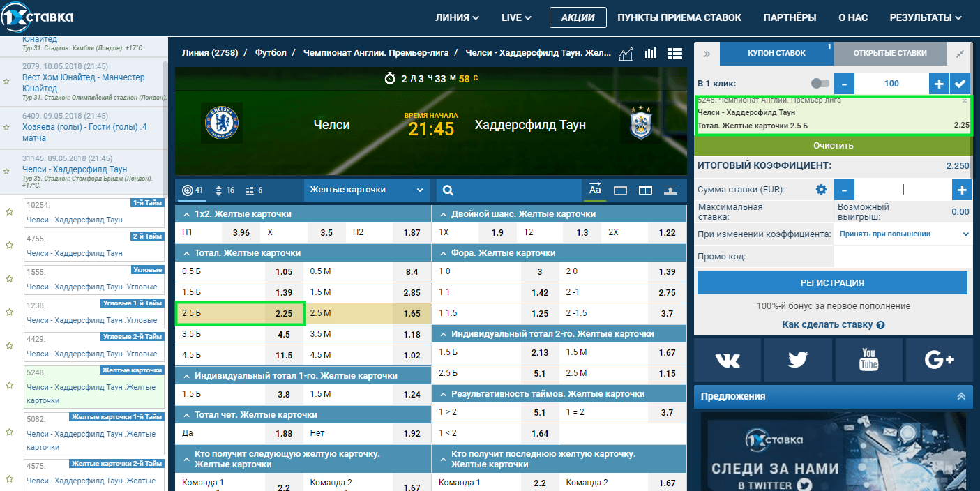Open the Желтые карточки market dropdown
The height and width of the screenshot is (491, 980).
[367, 190]
